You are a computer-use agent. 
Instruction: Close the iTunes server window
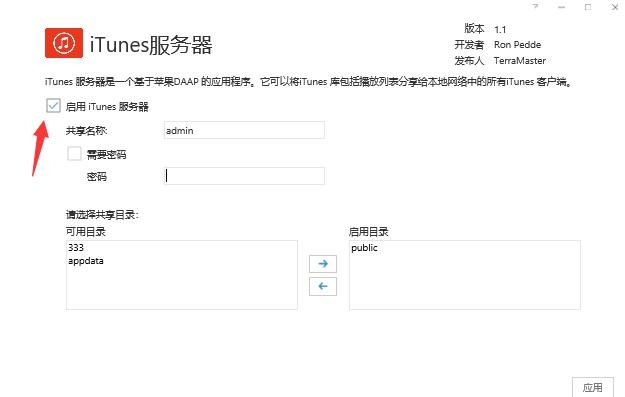[x=615, y=7]
